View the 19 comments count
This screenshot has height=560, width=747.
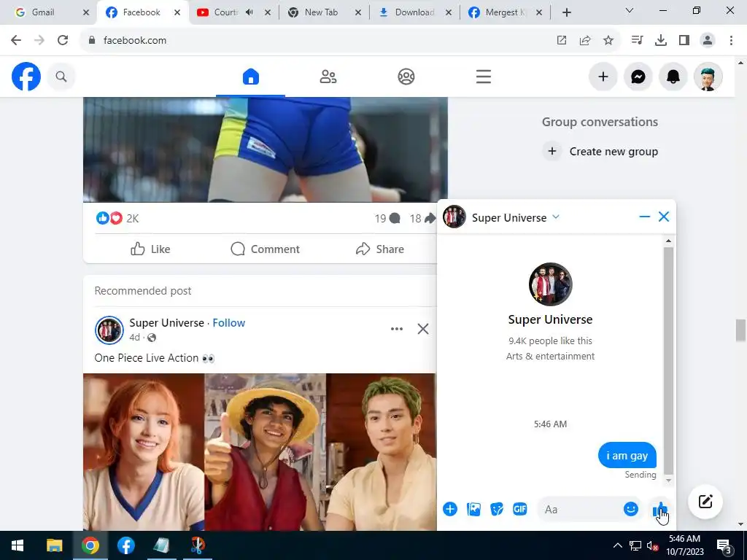click(x=387, y=219)
